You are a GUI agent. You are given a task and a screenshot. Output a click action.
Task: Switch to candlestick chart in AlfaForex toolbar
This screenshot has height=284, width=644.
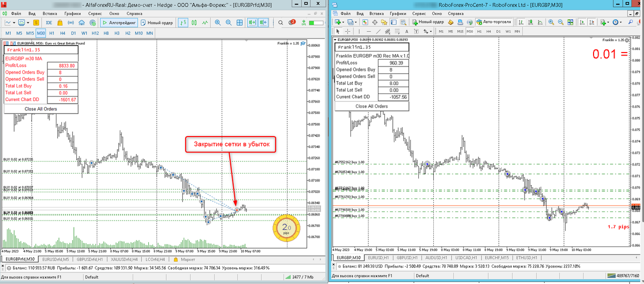pos(194,22)
